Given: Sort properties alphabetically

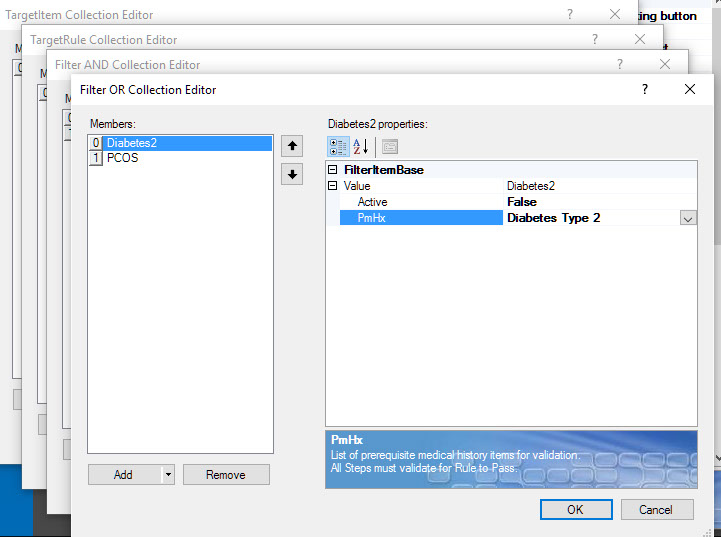Looking at the screenshot, I should [x=362, y=146].
